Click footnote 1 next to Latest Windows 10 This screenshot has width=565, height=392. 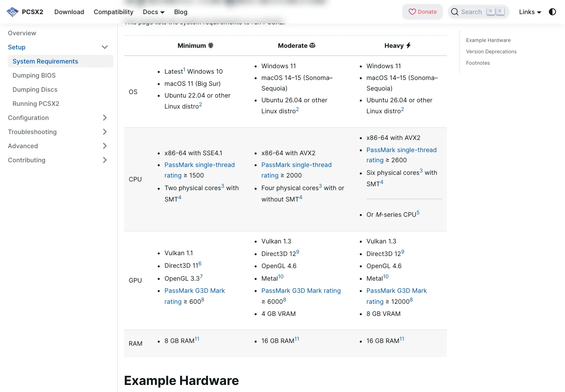(184, 69)
